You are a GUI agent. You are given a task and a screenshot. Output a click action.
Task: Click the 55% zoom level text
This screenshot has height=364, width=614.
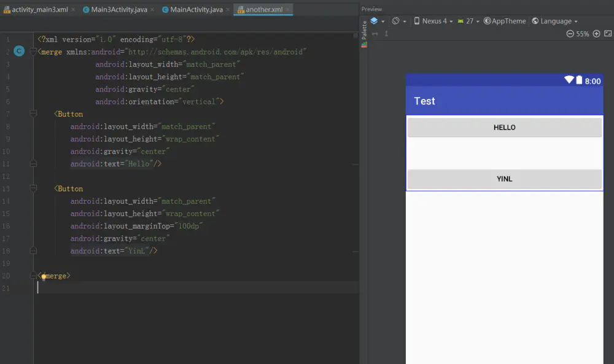point(582,34)
